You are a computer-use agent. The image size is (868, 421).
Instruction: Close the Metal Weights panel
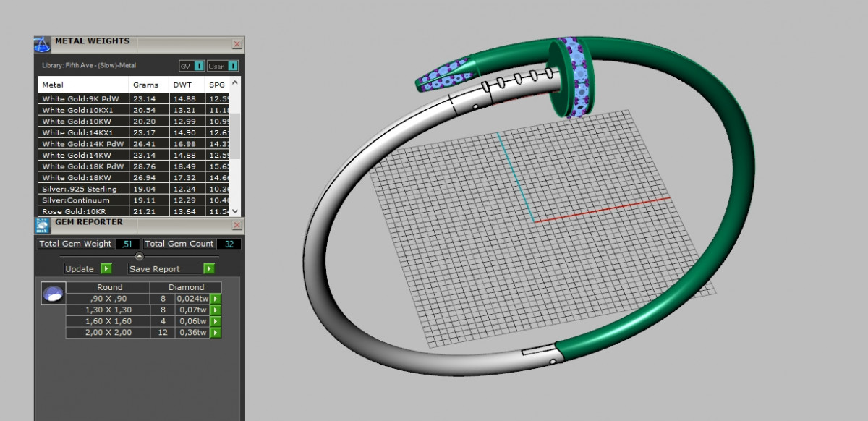point(237,44)
